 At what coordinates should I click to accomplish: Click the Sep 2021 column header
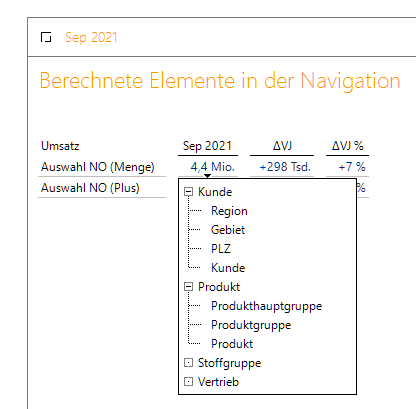point(207,146)
